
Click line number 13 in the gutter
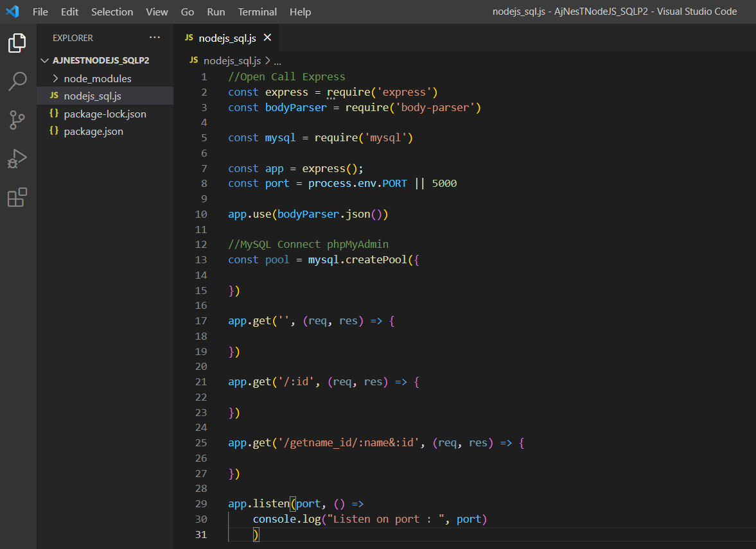coord(200,260)
